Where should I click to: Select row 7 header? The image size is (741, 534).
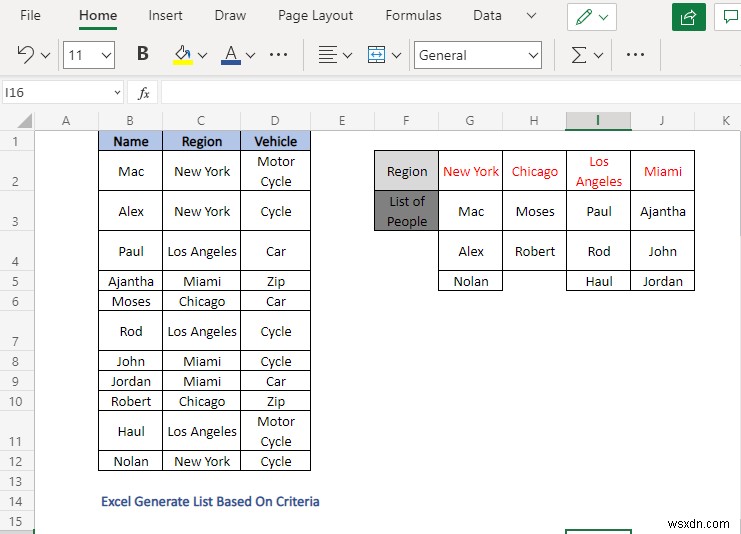17,331
